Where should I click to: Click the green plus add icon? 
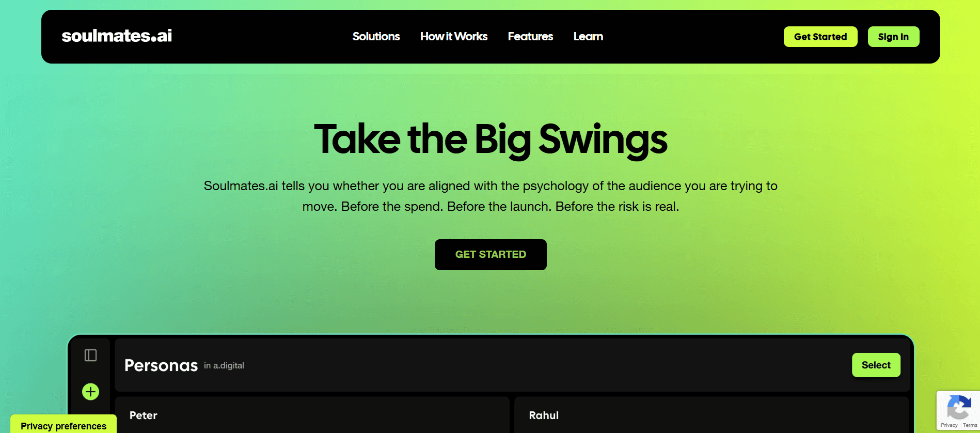tap(90, 392)
